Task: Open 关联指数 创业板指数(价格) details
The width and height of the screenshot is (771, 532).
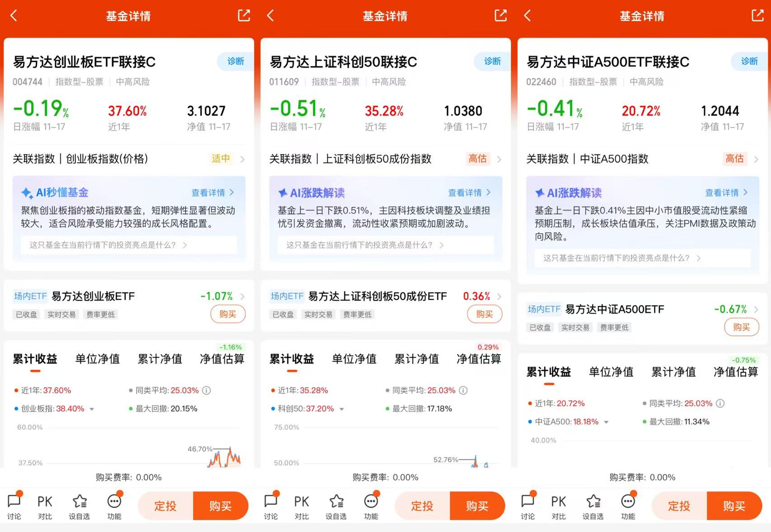Action: (129, 159)
